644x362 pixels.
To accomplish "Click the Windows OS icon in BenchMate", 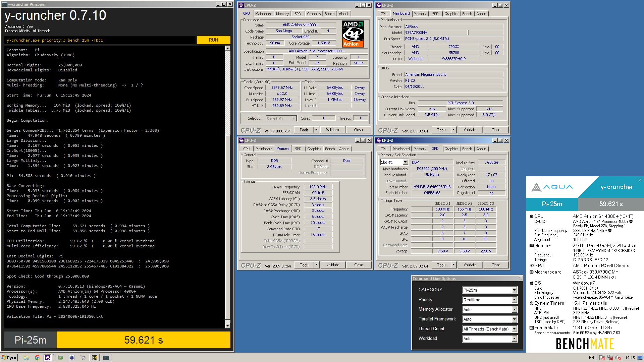I will [531, 283].
